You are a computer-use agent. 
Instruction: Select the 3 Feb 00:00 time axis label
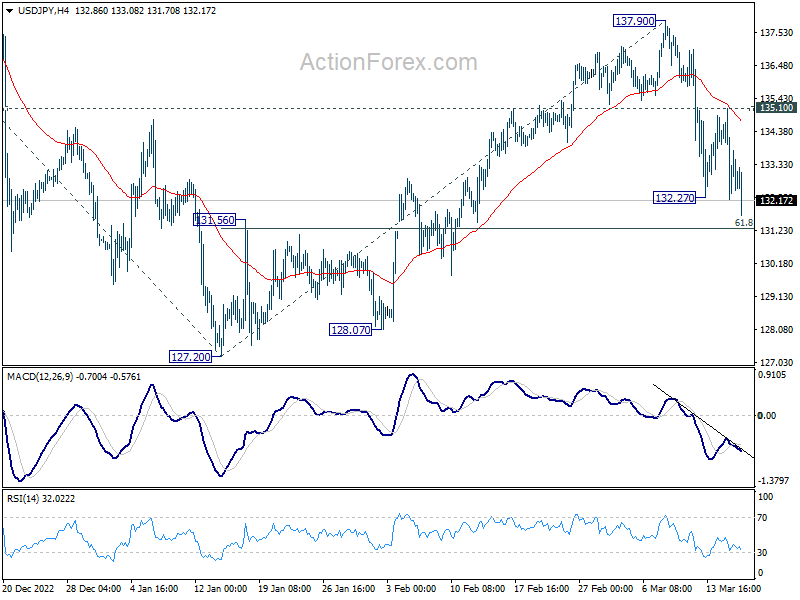(411, 589)
